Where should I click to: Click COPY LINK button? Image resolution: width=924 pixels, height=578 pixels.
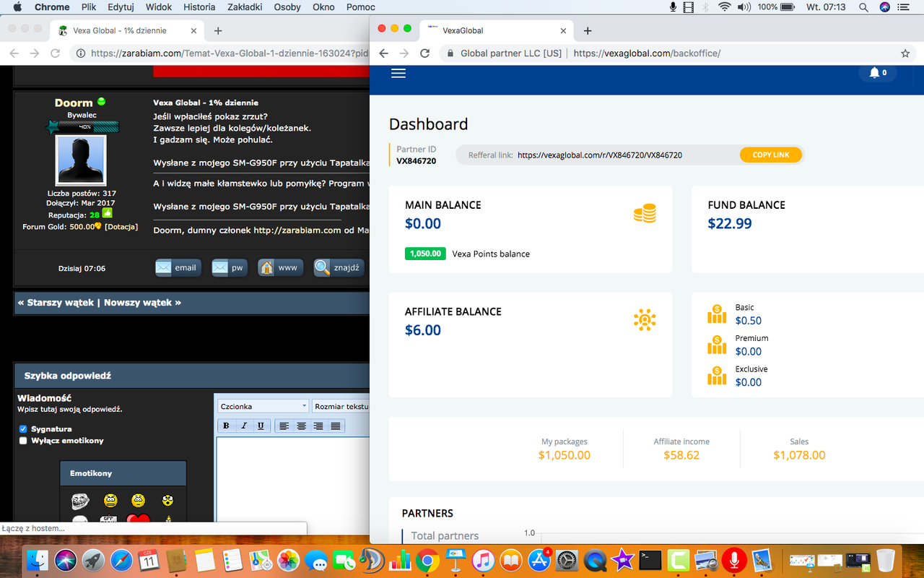[771, 155]
